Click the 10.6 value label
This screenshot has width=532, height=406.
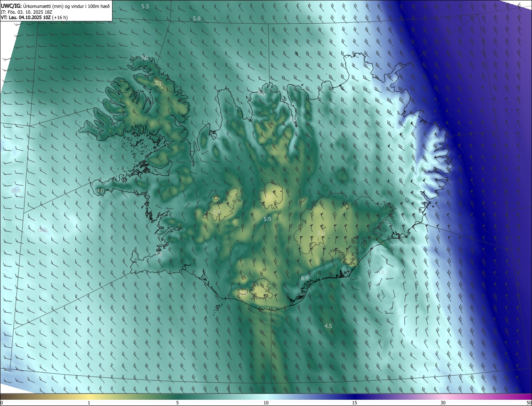pyautogui.click(x=42, y=230)
